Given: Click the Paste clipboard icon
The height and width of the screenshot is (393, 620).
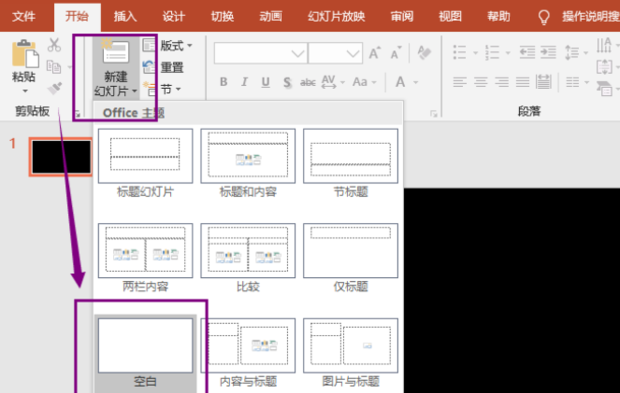Looking at the screenshot, I should pyautogui.click(x=25, y=54).
